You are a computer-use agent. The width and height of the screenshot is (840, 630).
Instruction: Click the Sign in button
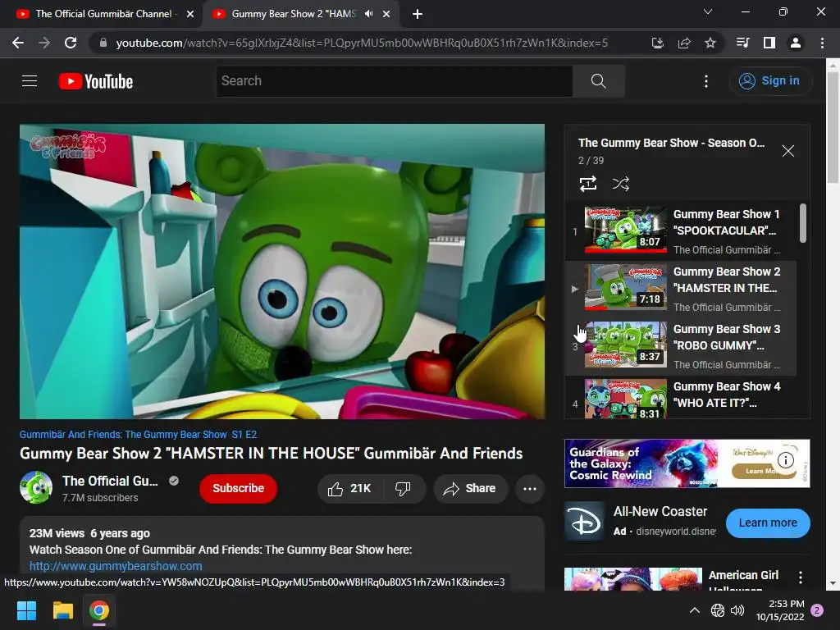(x=771, y=81)
